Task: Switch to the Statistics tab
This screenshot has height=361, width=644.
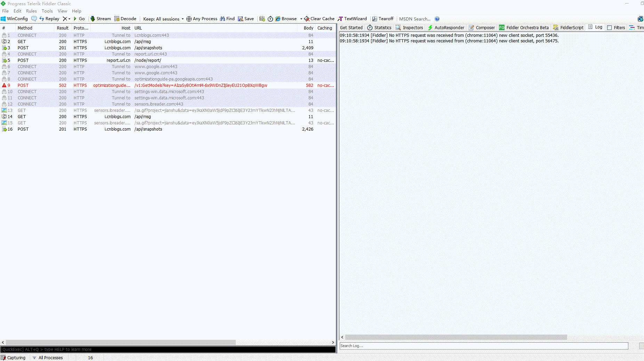Action: click(x=379, y=28)
